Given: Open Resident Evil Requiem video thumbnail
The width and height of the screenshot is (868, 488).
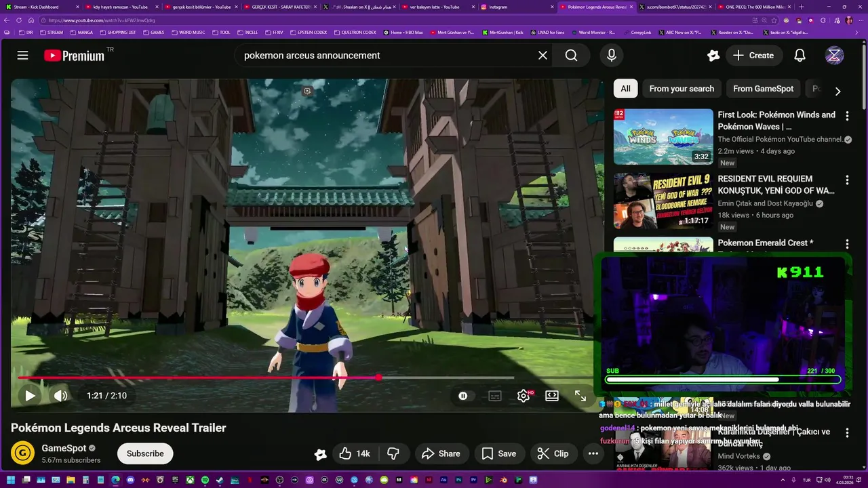Looking at the screenshot, I should click(x=663, y=201).
